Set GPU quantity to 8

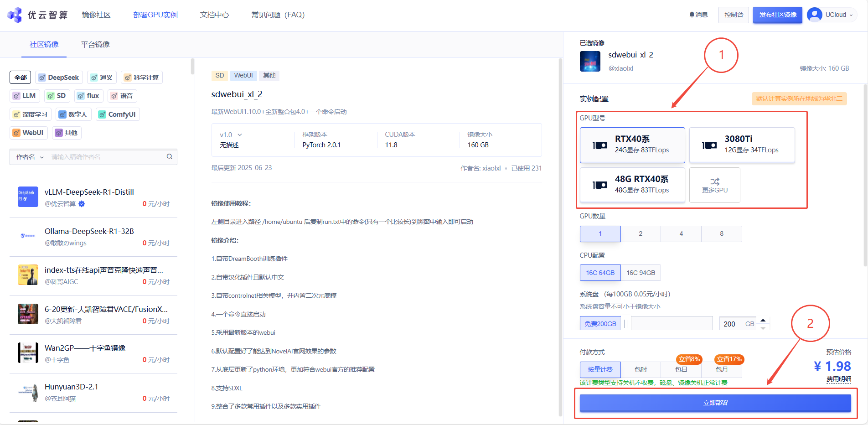(722, 234)
